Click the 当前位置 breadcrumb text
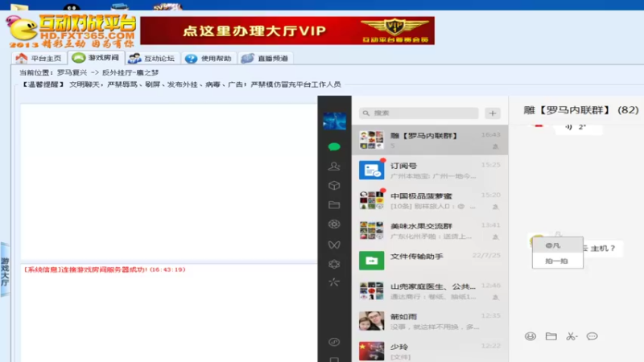The height and width of the screenshot is (362, 644). coord(89,72)
